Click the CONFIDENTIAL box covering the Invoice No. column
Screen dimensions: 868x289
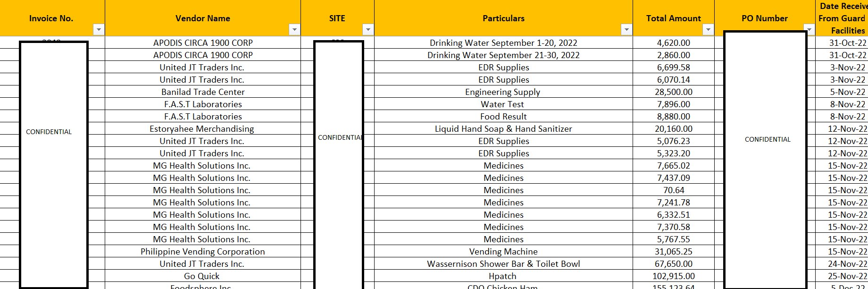pos(49,132)
